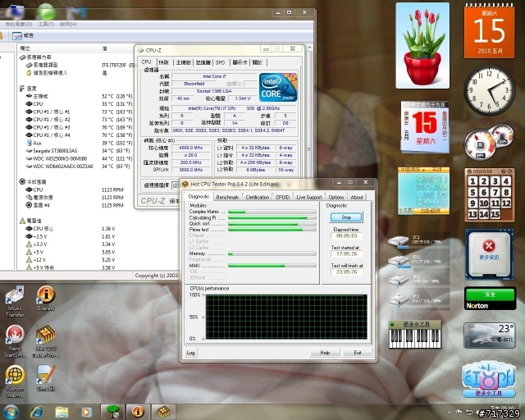
Task: Click the 欄位 column header in Everest
Action: pyautogui.click(x=25, y=48)
